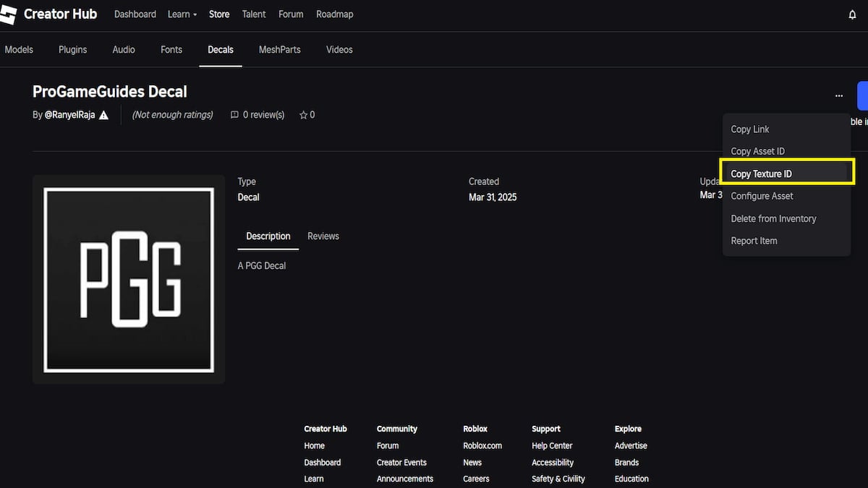
Task: Open the Models category tab
Action: (x=19, y=50)
